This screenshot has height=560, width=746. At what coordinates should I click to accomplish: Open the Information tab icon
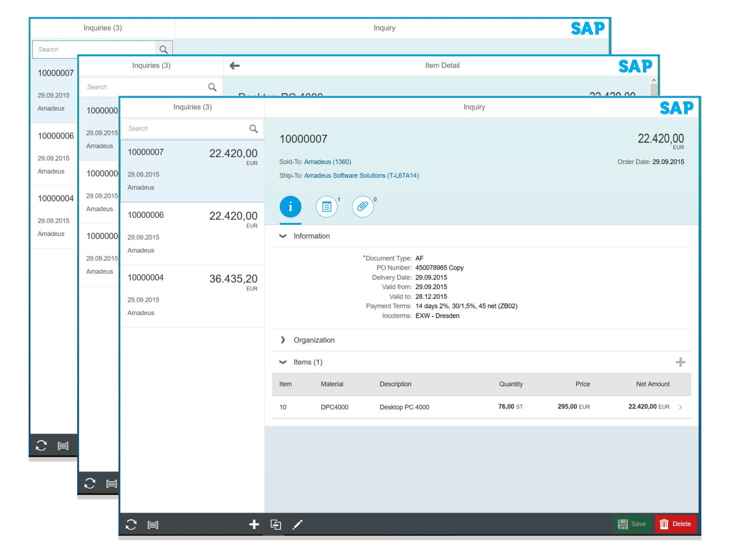coord(290,207)
